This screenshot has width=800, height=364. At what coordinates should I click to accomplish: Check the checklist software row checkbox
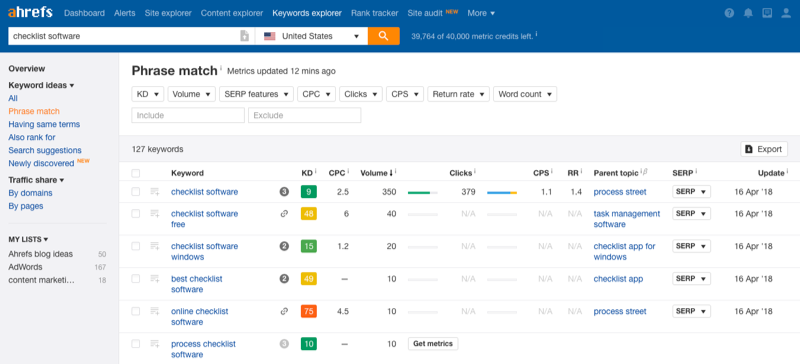click(x=136, y=192)
